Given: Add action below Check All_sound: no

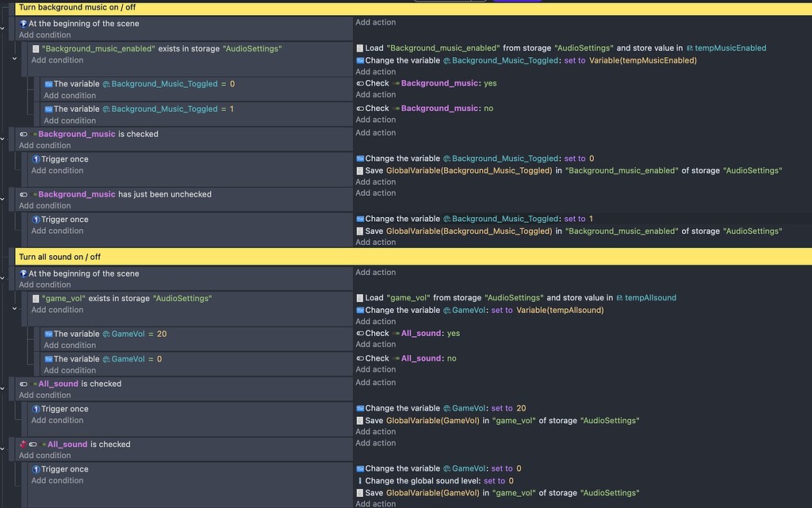Looking at the screenshot, I should click(375, 369).
